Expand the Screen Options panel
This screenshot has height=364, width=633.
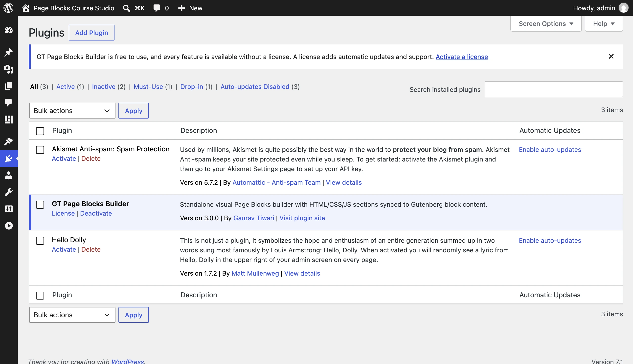click(546, 24)
